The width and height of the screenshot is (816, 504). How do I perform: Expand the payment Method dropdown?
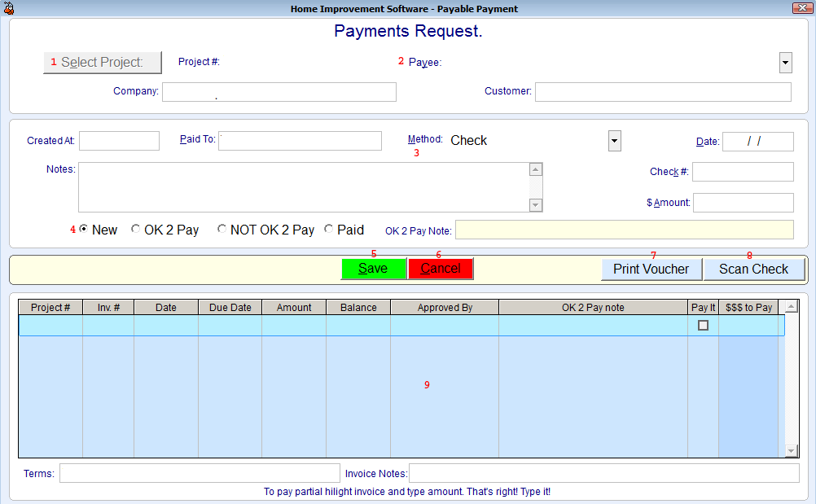(615, 141)
